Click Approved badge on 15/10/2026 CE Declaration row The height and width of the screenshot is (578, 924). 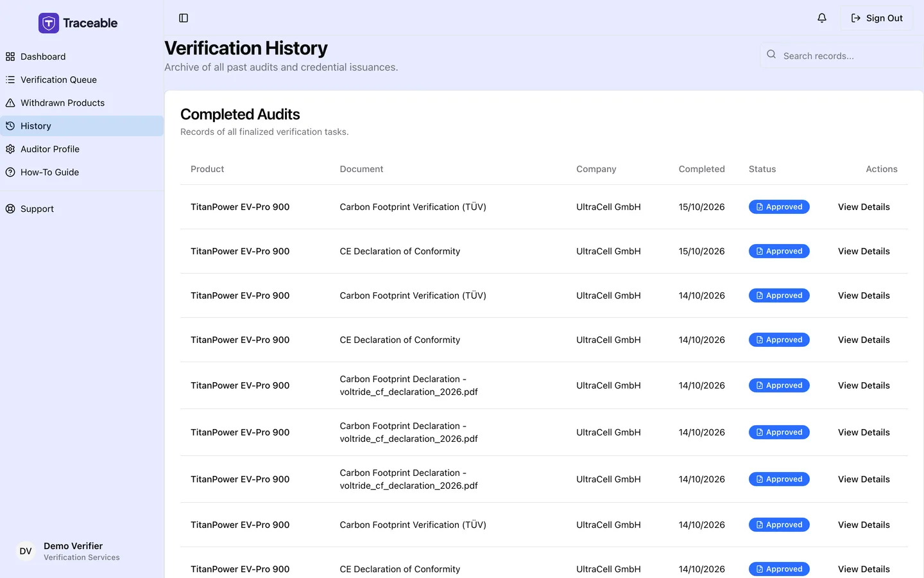click(779, 251)
